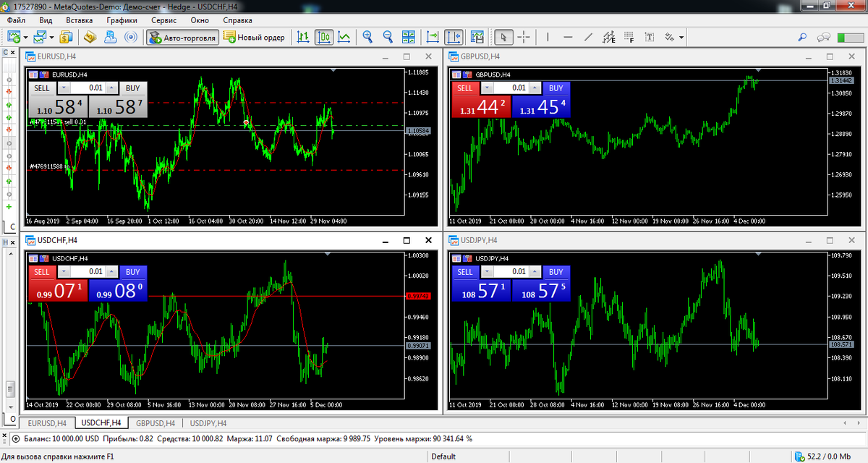868x463 pixels.
Task: Increase volume arrow on EURUSD panel
Action: pyautogui.click(x=111, y=88)
